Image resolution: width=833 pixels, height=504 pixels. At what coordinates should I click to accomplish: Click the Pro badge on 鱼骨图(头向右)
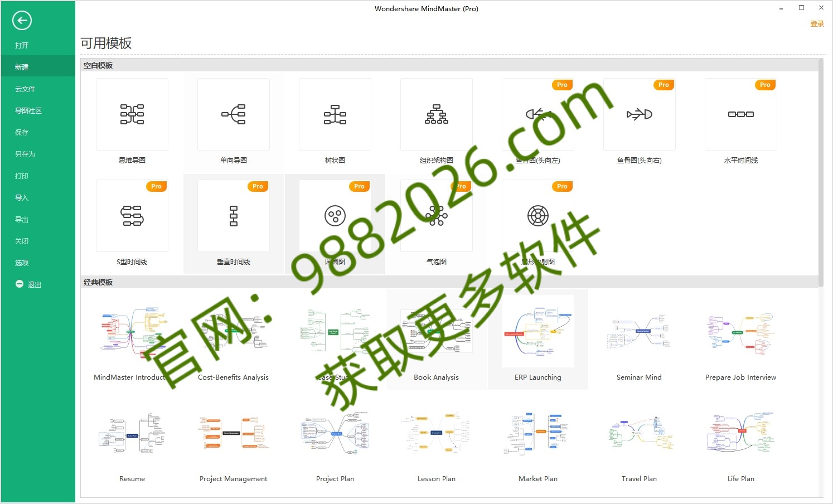pyautogui.click(x=664, y=85)
